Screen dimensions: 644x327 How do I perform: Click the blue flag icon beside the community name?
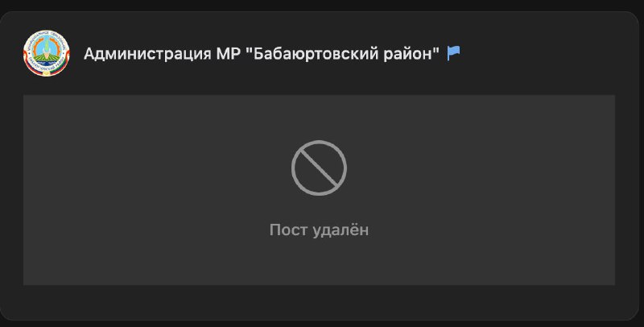click(453, 53)
